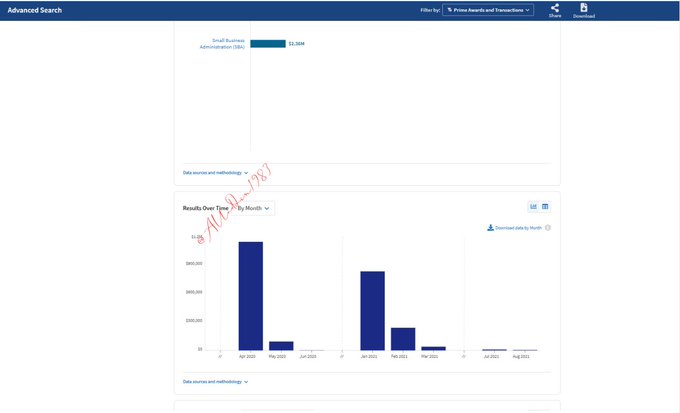Click the Share icon in header
Screen dimensions: 680x413
[x=555, y=8]
